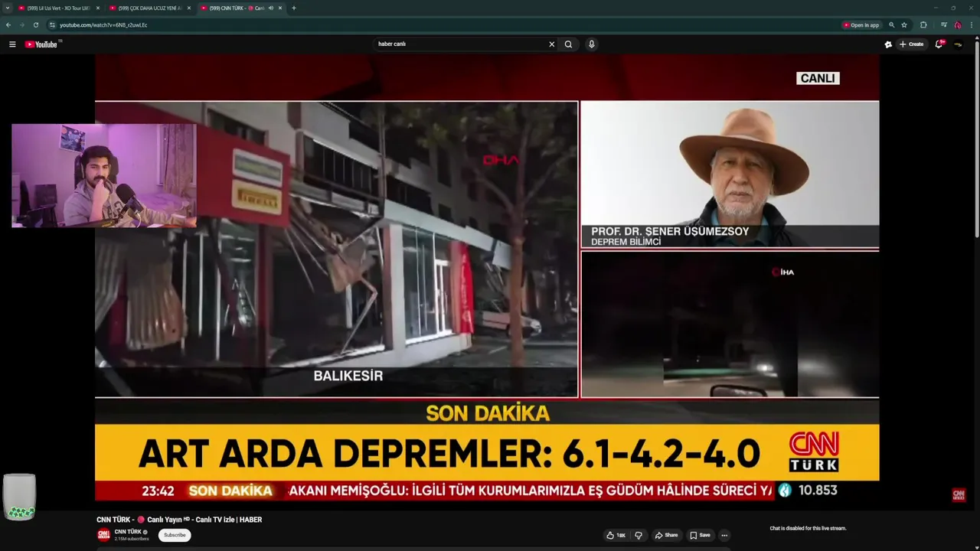Open site information icon in address bar
Viewport: 980px width, 551px height.
tap(52, 24)
